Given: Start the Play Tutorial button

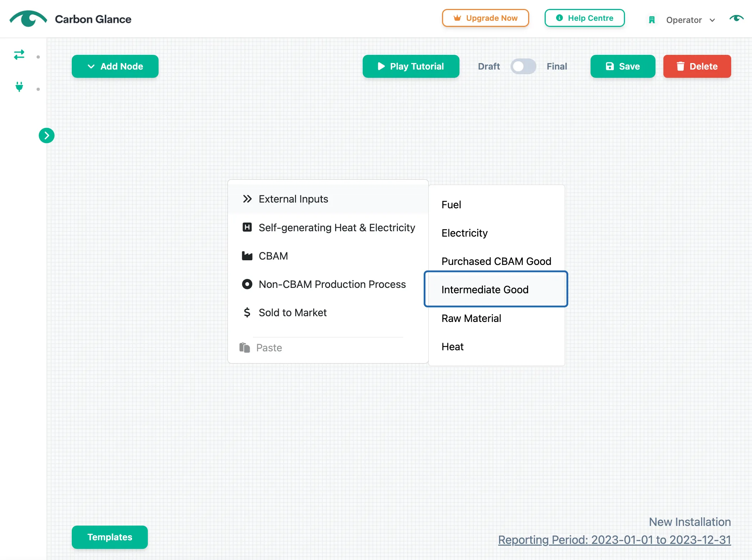Looking at the screenshot, I should click(x=411, y=66).
